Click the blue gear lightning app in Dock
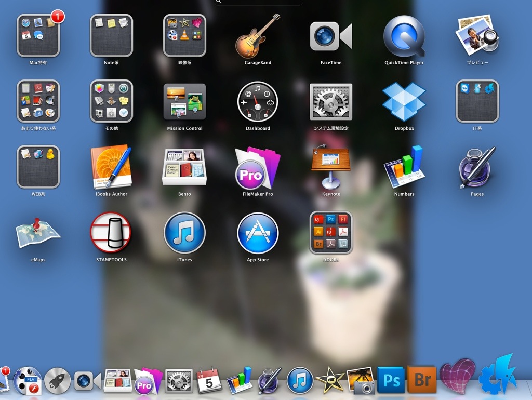Image resolution: width=532 pixels, height=400 pixels. tap(498, 375)
